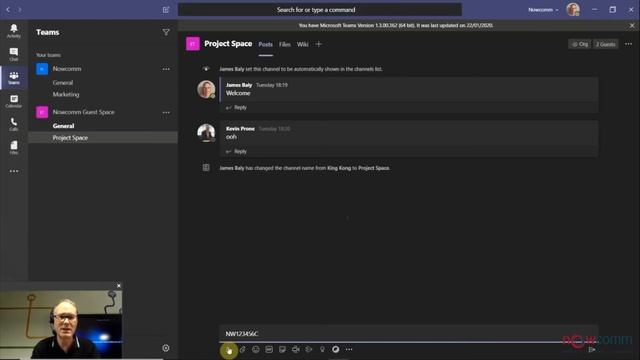Screen dimensions: 640x360
Task: Select Nowcomm Guest Space team
Action: pyautogui.click(x=83, y=112)
